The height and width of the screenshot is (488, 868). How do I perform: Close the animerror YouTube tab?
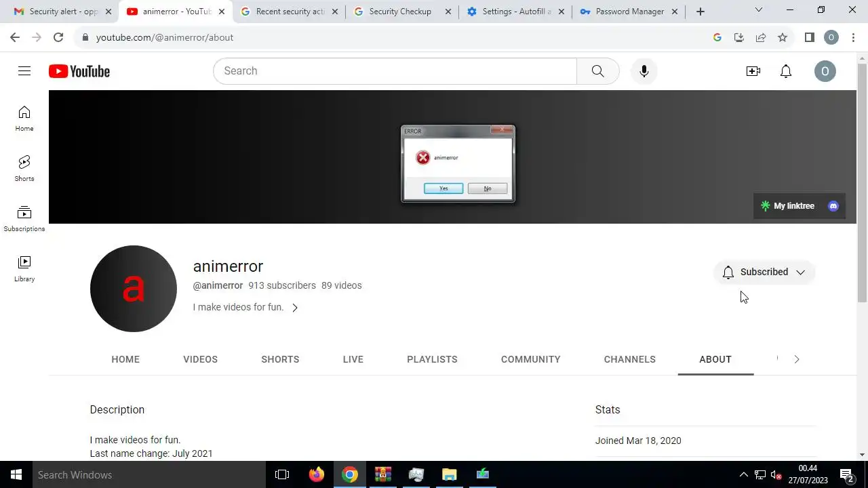(221, 12)
